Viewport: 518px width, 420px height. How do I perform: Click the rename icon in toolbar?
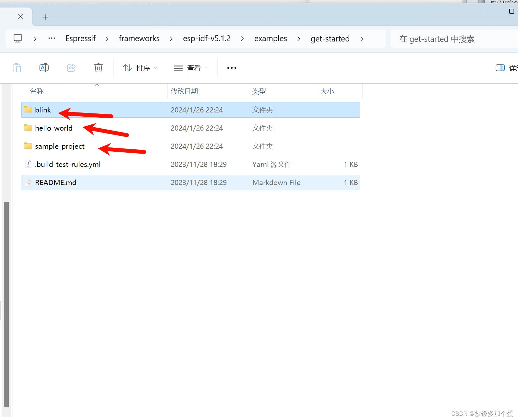(x=44, y=68)
